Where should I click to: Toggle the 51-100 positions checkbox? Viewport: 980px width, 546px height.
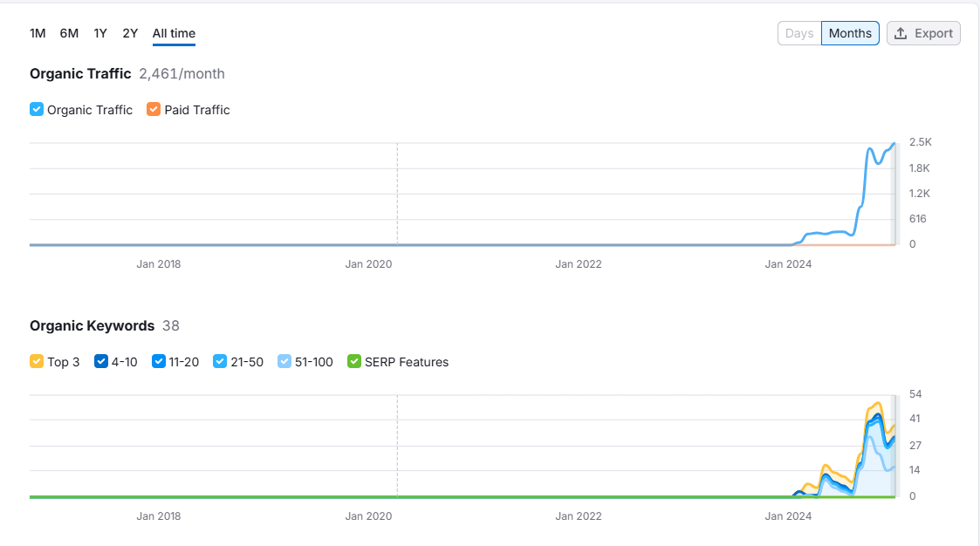[284, 362]
